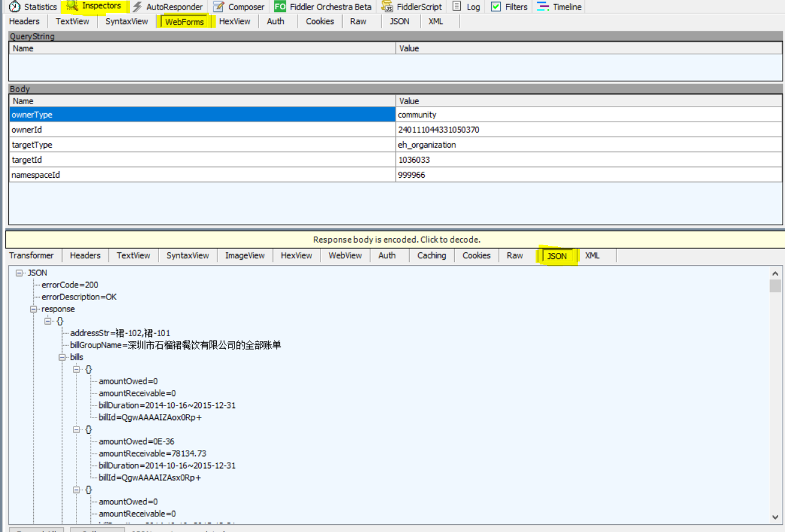Click the Log document icon
The image size is (785, 532).
[457, 7]
